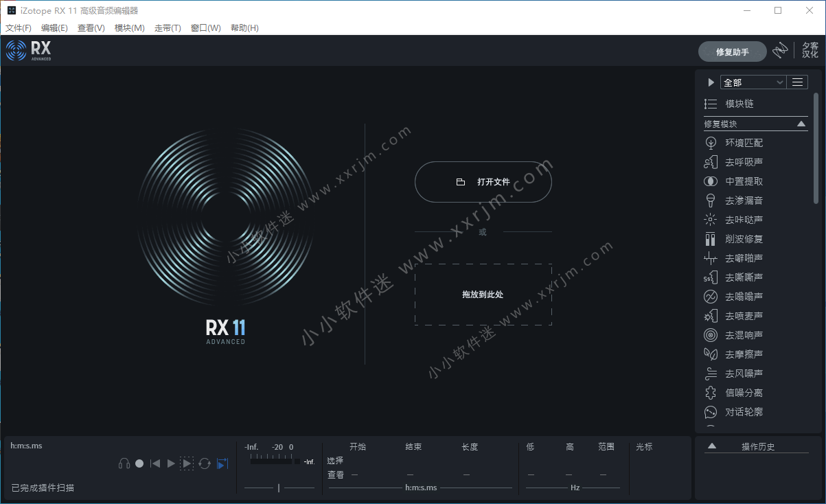Click the 修复助手 button
This screenshot has height=504, width=826.
click(733, 51)
